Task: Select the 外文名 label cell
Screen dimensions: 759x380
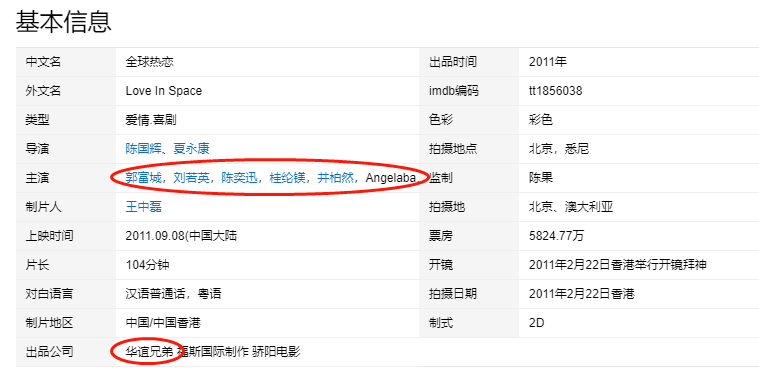Action: (x=66, y=91)
